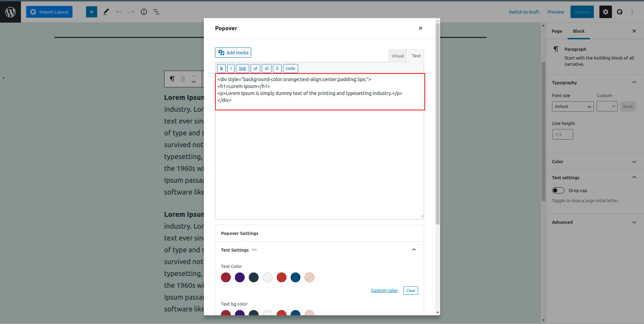This screenshot has width=644, height=324.
Task: Click the code quicktag button
Action: coord(291,69)
